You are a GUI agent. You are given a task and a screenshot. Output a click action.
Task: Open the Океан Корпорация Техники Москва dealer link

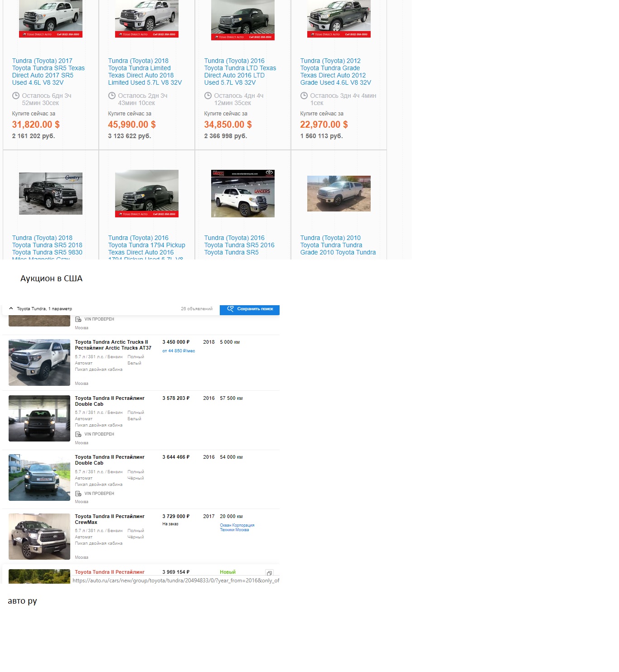237,528
